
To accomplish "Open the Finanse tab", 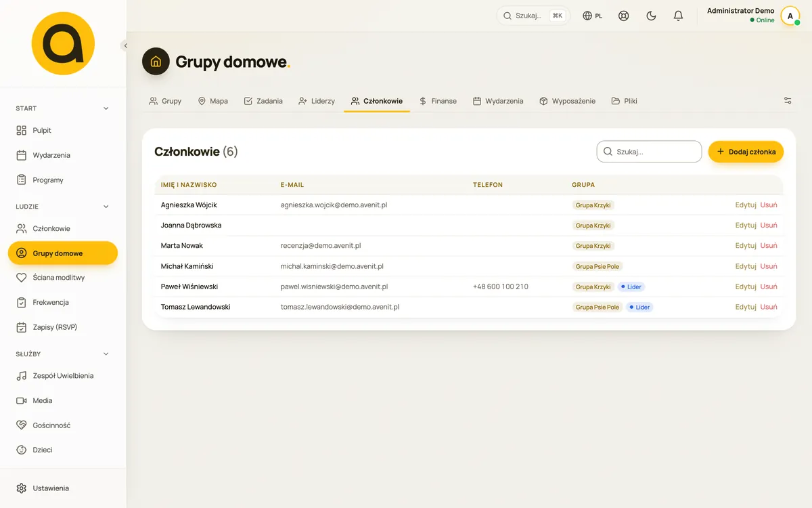I will 438,101.
